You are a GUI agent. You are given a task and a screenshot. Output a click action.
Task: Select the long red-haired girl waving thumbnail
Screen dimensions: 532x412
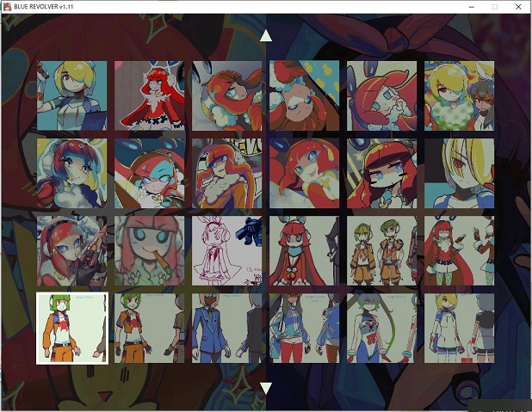460,251
